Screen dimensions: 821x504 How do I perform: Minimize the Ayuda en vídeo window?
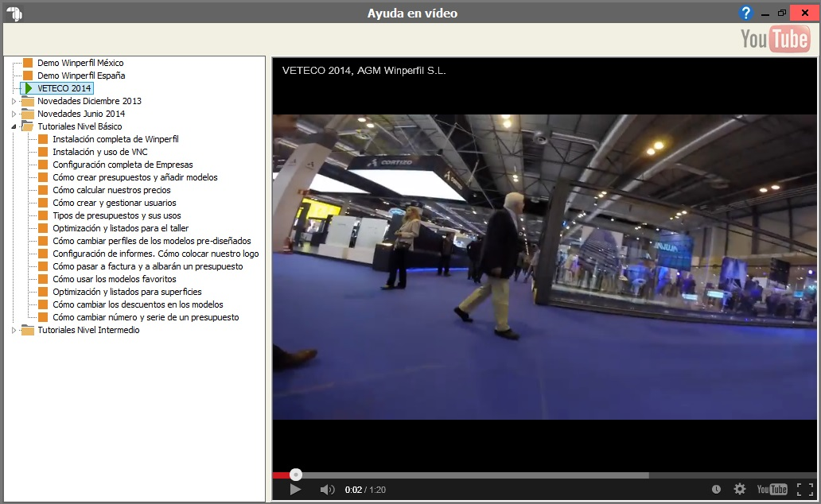point(765,14)
